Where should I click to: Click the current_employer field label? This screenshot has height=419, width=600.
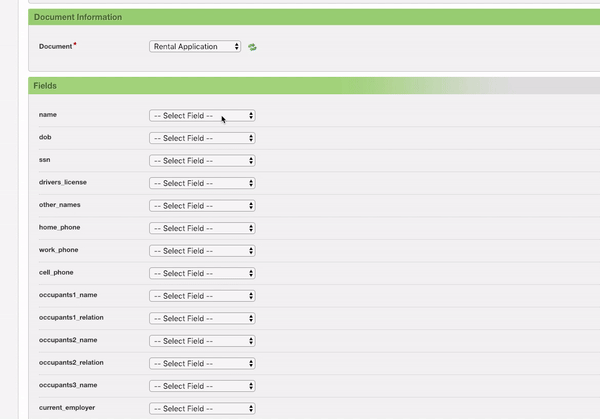tap(67, 408)
